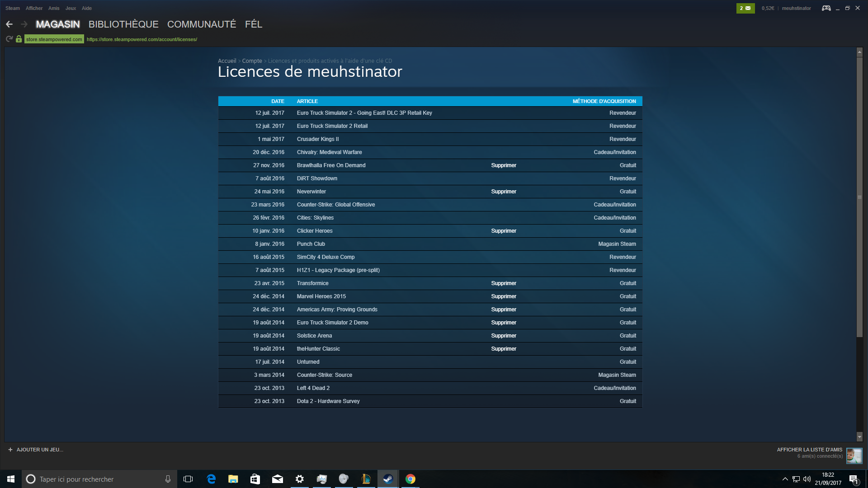868x488 pixels.
Task: Open File Explorer from the taskbar
Action: pyautogui.click(x=233, y=479)
